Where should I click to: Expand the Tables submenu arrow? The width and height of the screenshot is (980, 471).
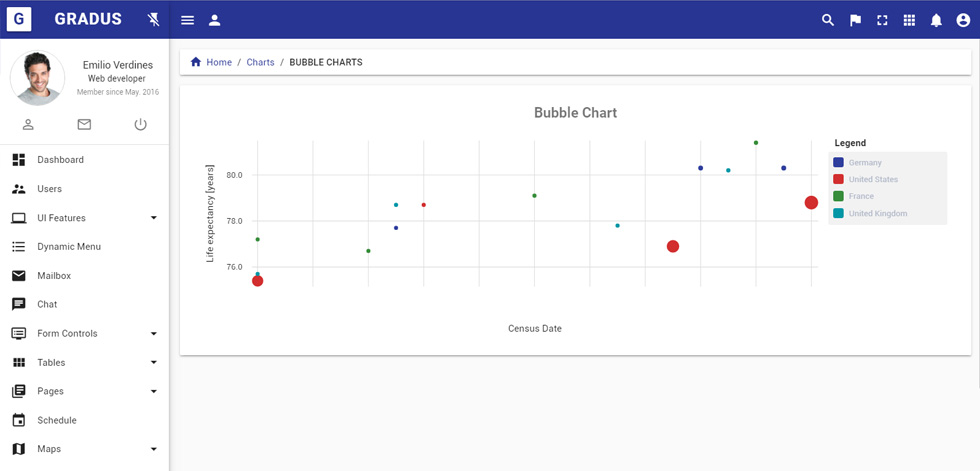click(154, 362)
